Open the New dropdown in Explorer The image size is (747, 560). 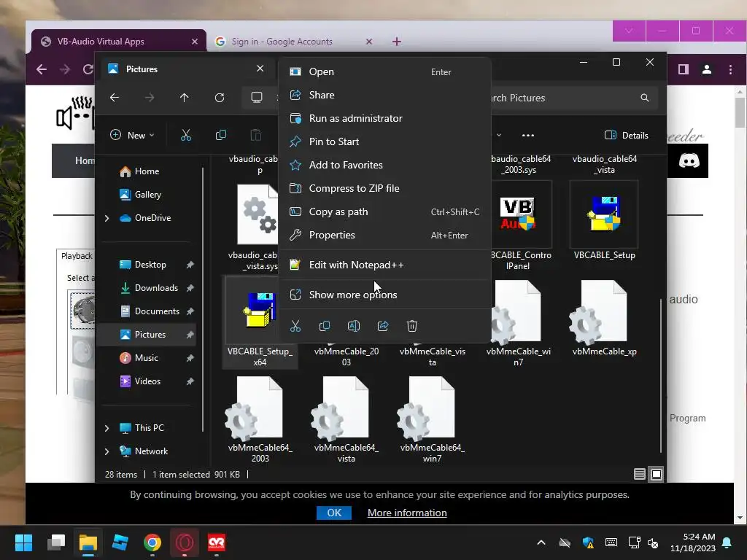pos(133,135)
